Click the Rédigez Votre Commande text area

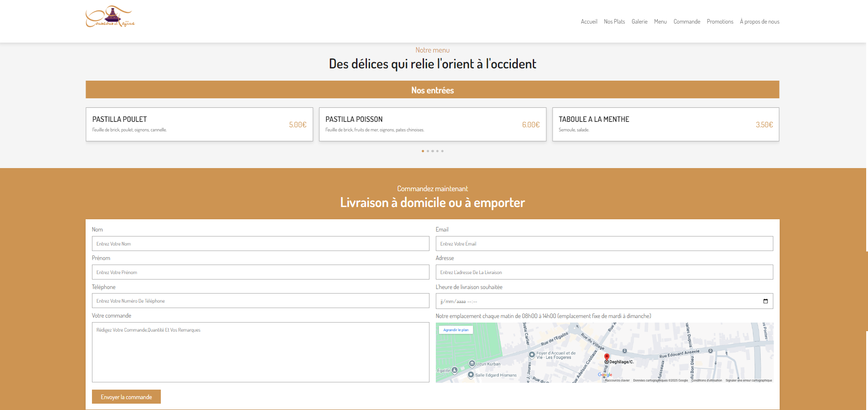pyautogui.click(x=260, y=352)
